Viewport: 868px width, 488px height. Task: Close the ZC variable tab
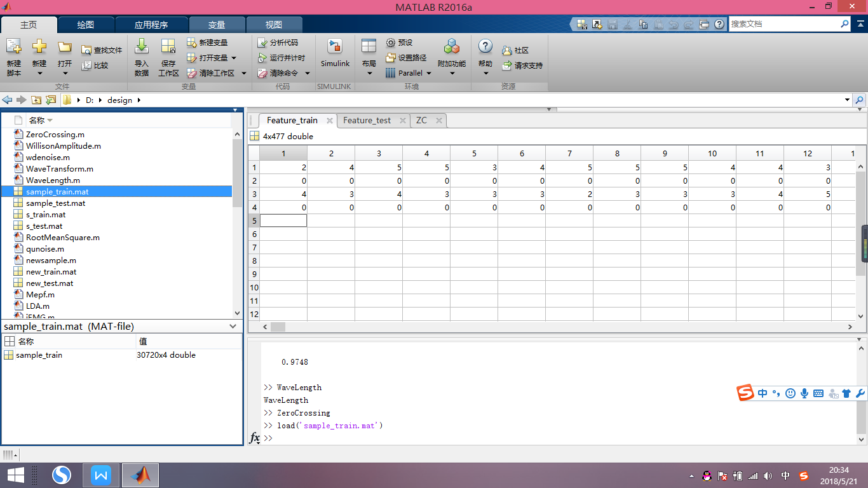[x=438, y=120]
